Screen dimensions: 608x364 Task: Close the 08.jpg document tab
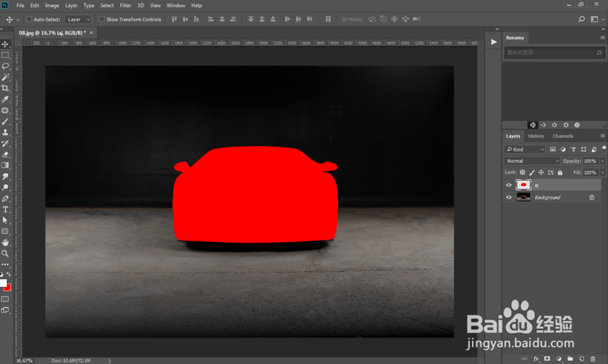pos(91,33)
